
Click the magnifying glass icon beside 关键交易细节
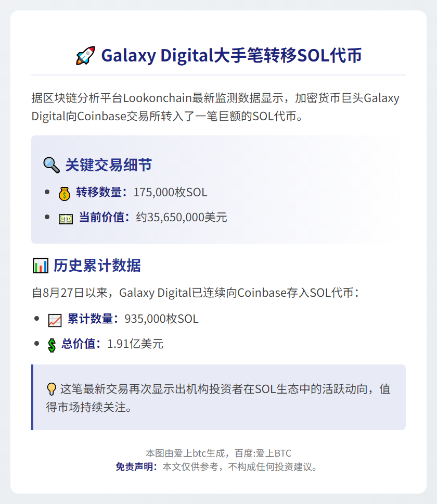[x=52, y=165]
